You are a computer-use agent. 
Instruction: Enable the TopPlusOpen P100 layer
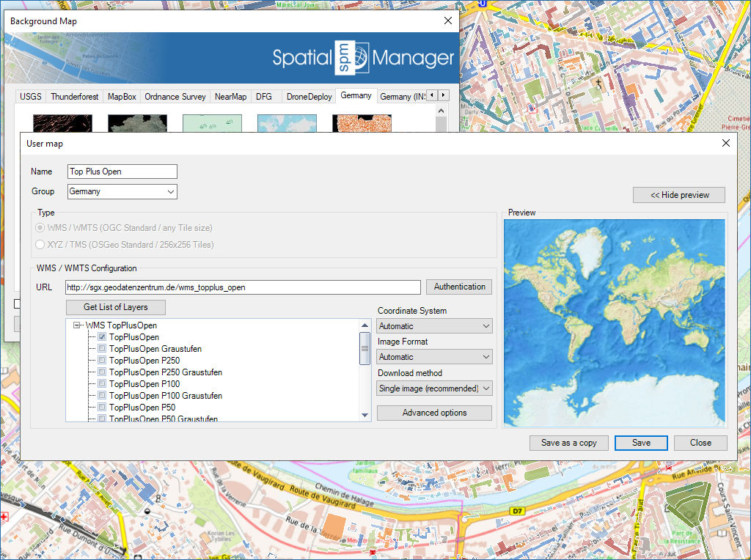click(x=102, y=384)
